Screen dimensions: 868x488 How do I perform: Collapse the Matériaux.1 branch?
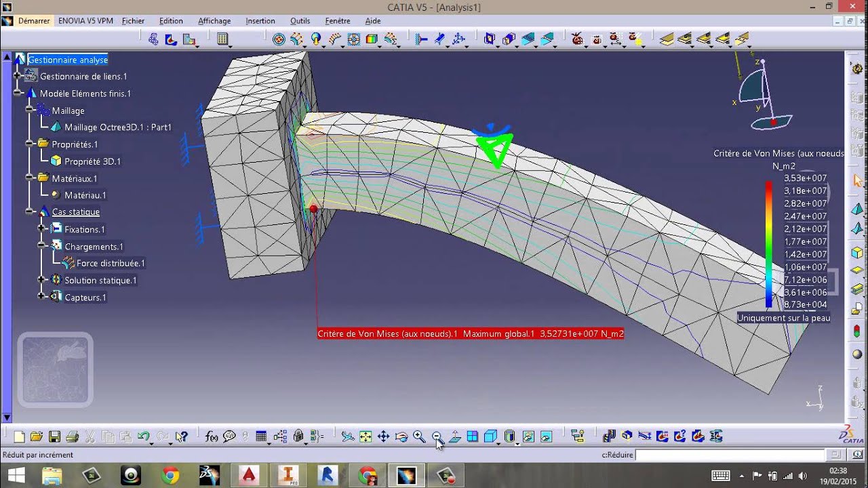tap(31, 178)
